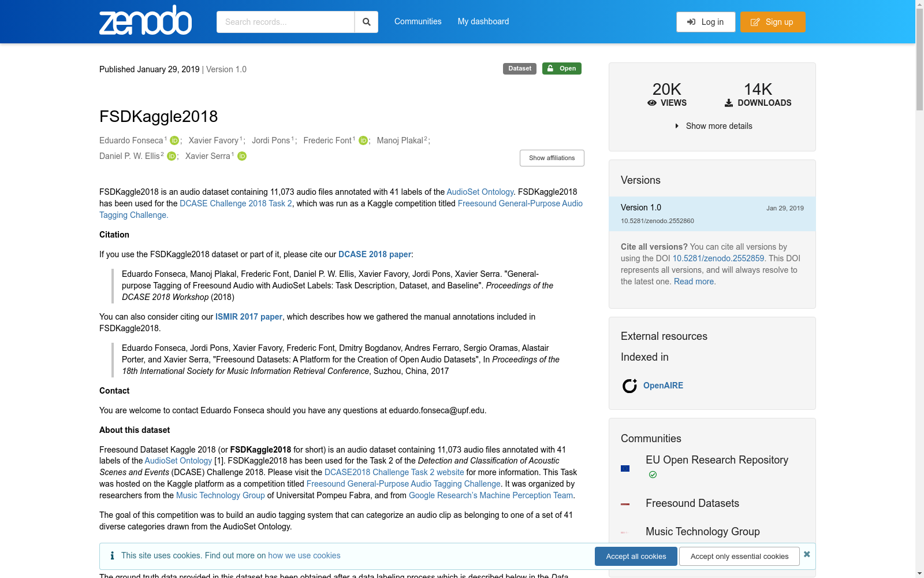Image resolution: width=924 pixels, height=578 pixels.
Task: Click author name Eduardo Fonseca
Action: [131, 140]
